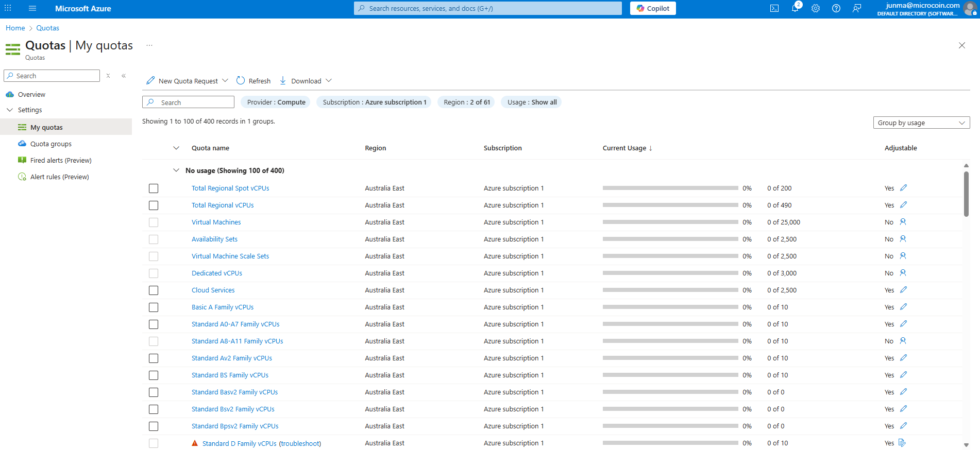Image resolution: width=980 pixels, height=450 pixels.
Task: Check the Total Regional vCPUs checkbox
Action: 154,205
